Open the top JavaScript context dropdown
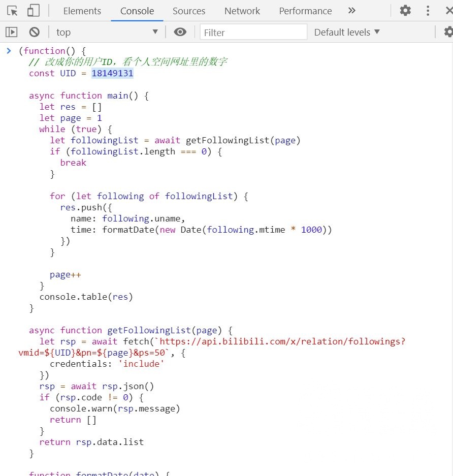 pos(107,32)
